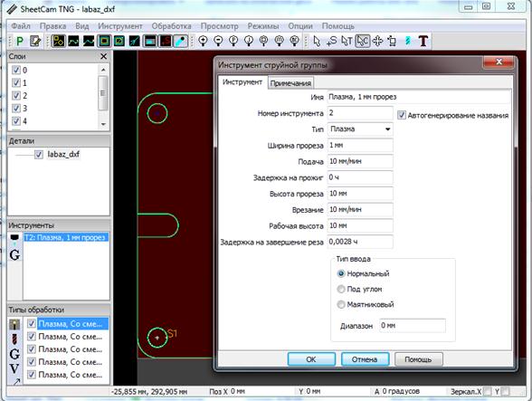The image size is (532, 401).
Task: Open the Обработка menu
Action: pos(171,26)
